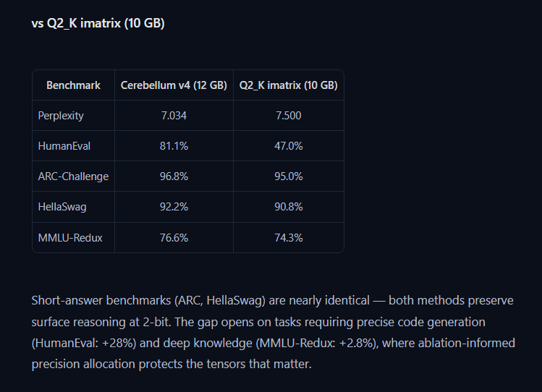Click the paragraph starting 'Short-answer benchmarks'
The image size is (542, 392).
(x=273, y=332)
